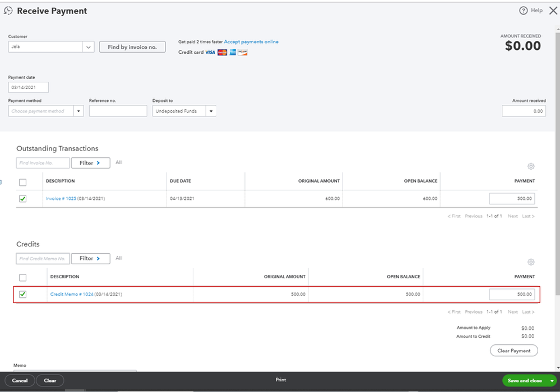Click the American Express logo icon
The height and width of the screenshot is (392, 560).
coord(233,53)
